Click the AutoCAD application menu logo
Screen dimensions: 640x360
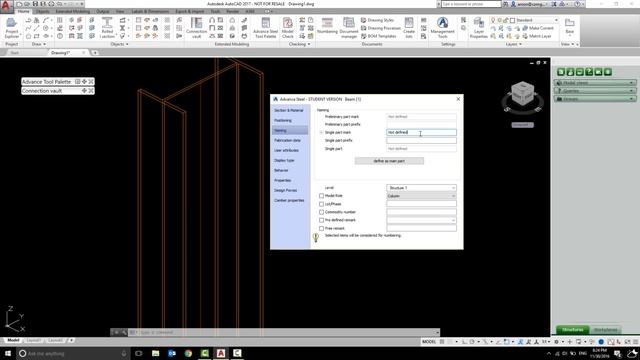click(6, 6)
